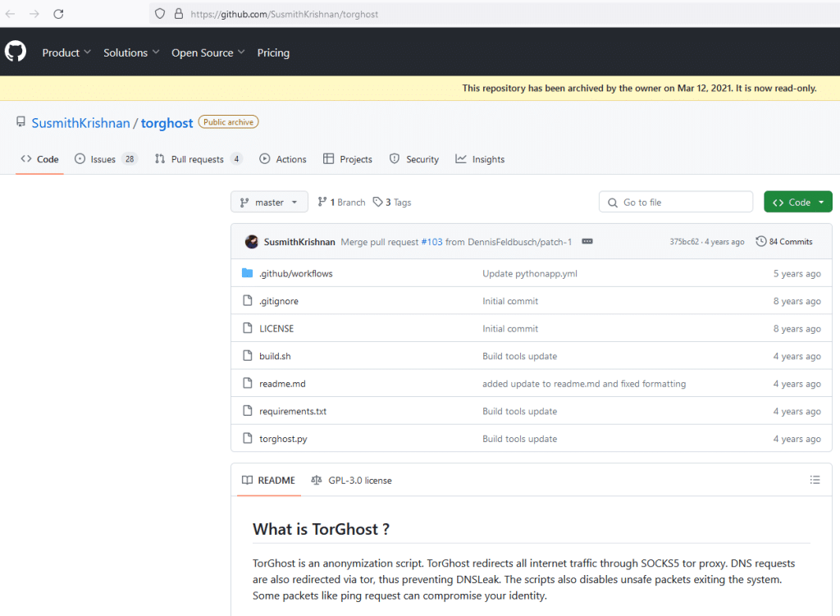
Task: Click the browser forward arrow
Action: (x=34, y=14)
